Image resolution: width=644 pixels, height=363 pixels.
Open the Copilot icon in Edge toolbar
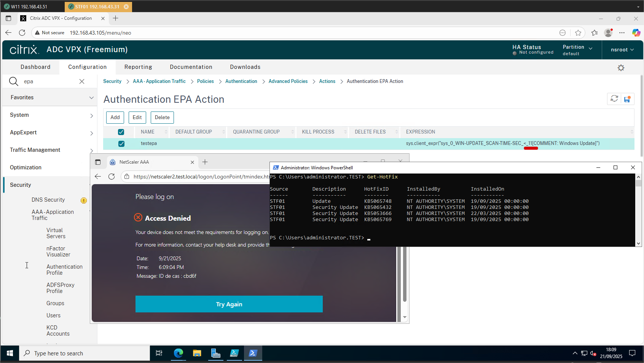pyautogui.click(x=636, y=33)
